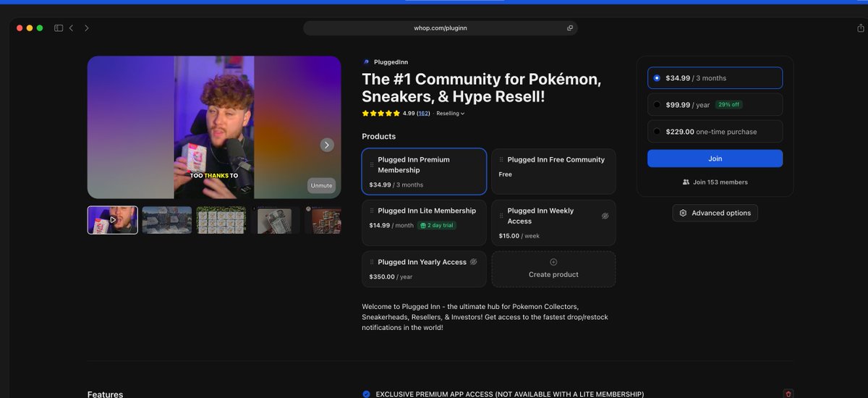Select the second media thumbnail
The image size is (868, 398).
(167, 220)
